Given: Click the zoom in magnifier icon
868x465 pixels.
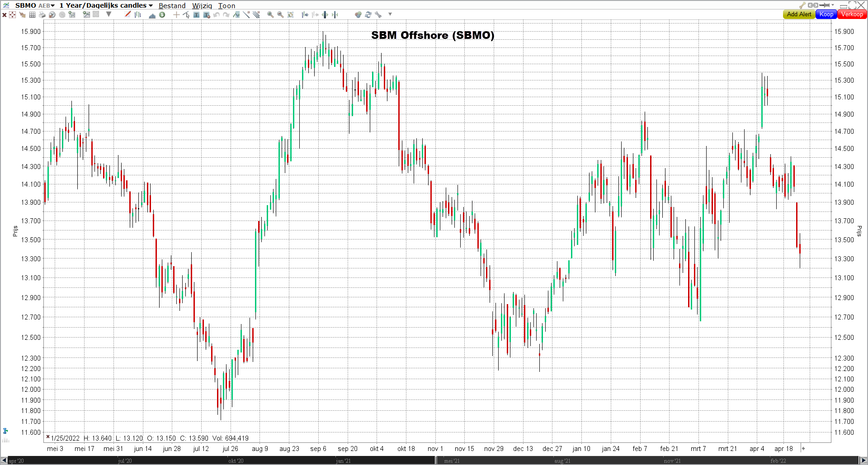Looking at the screenshot, I should coord(270,14).
